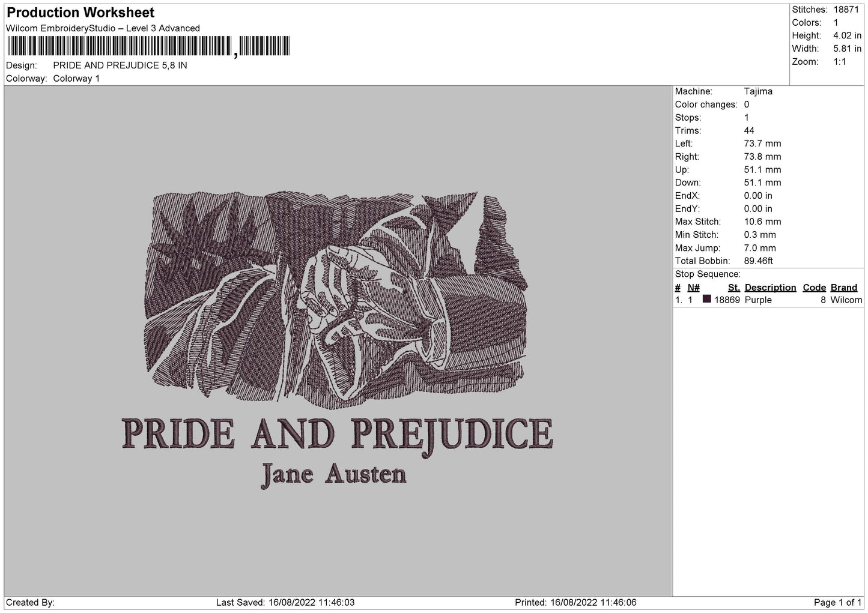Click the 'Code' column header
Image resolution: width=868 pixels, height=613 pixels.
point(815,288)
